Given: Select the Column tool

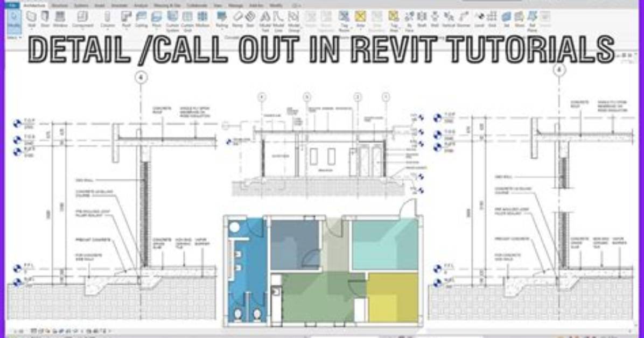Looking at the screenshot, I should [107, 19].
